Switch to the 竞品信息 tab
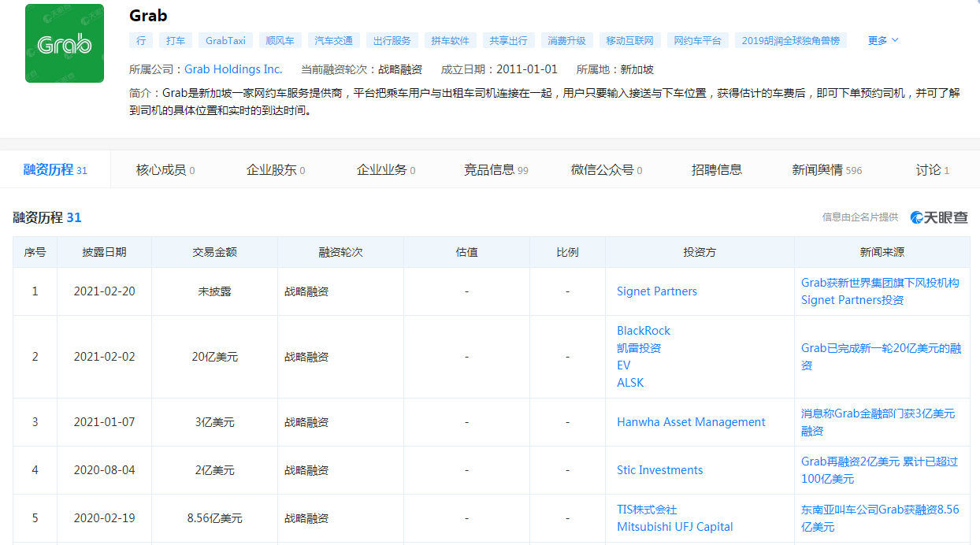This screenshot has height=545, width=980. (496, 169)
